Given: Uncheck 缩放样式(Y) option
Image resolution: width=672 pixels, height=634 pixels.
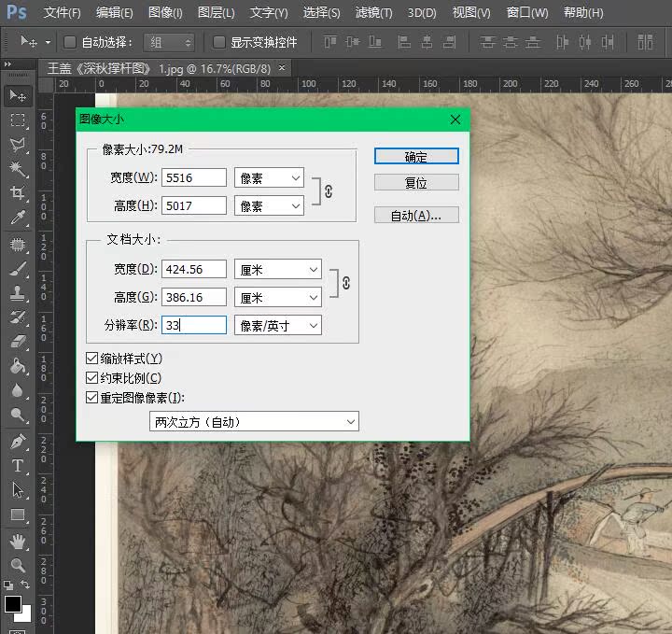Looking at the screenshot, I should (x=91, y=358).
